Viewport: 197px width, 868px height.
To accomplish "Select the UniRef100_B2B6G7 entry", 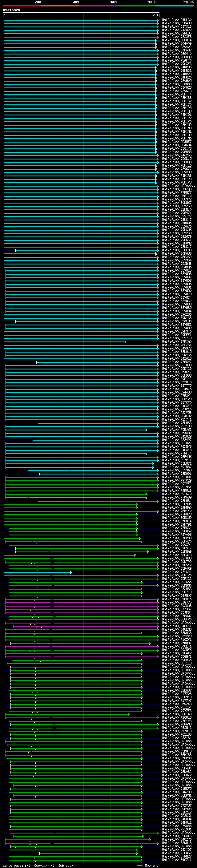I will (x=176, y=691).
